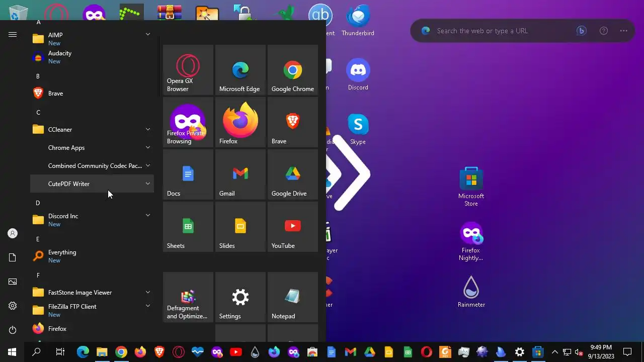This screenshot has height=362, width=644.
Task: Click the network icon in system tray
Action: 567,352
